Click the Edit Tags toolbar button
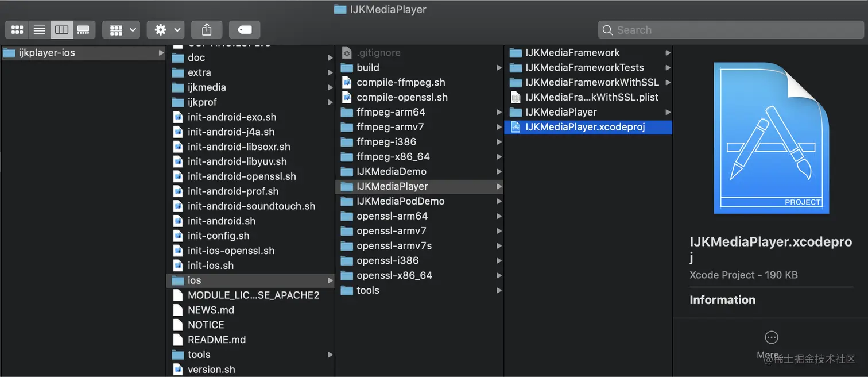 tap(245, 29)
